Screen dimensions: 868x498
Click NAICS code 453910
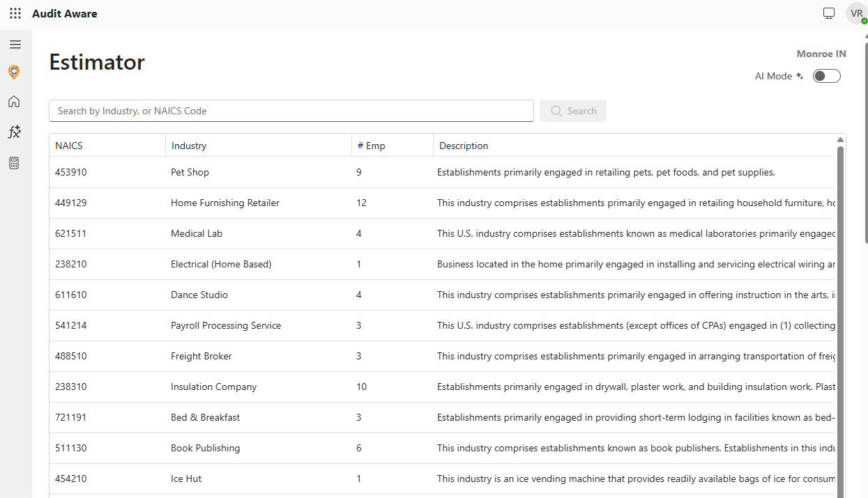coord(71,172)
